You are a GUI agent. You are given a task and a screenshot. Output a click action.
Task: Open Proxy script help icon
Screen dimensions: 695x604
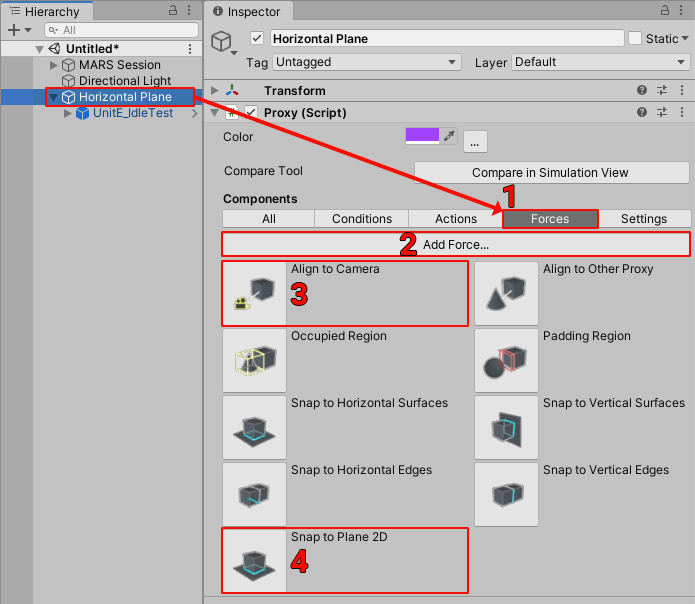click(642, 113)
